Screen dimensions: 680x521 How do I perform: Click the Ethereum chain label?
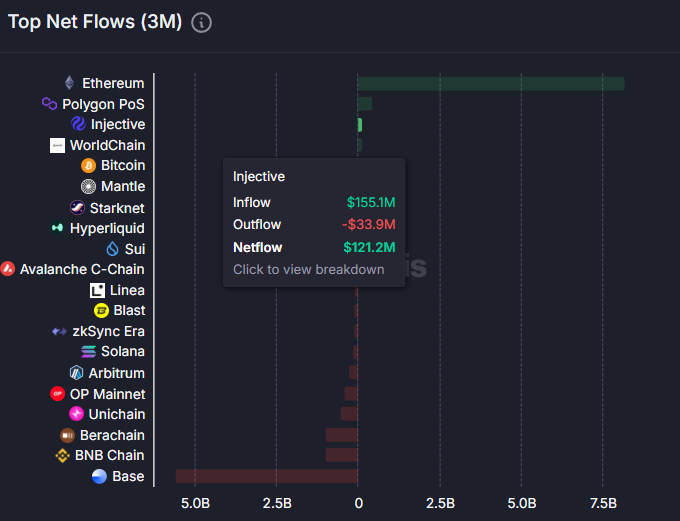[x=113, y=83]
